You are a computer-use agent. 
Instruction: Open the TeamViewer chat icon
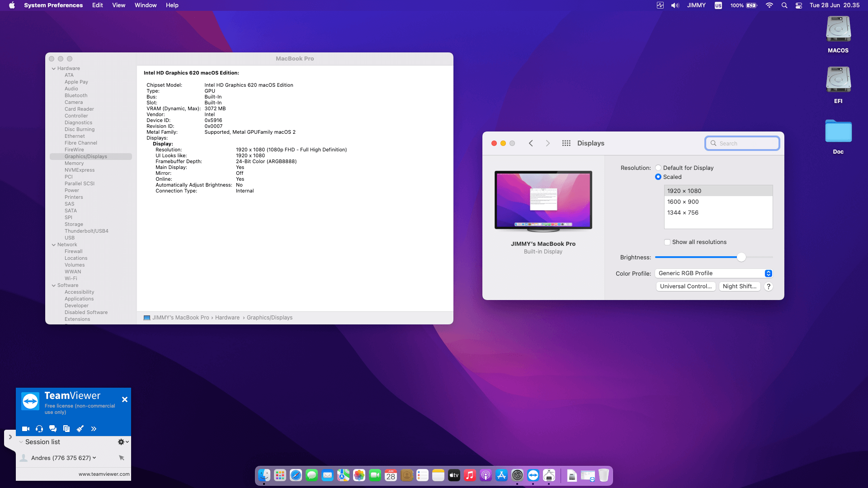(x=53, y=429)
